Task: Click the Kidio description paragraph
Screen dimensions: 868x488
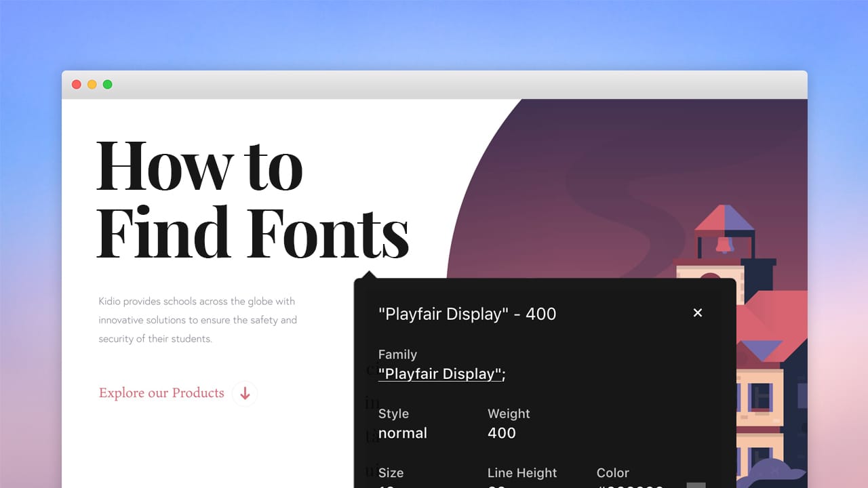Action: point(197,320)
